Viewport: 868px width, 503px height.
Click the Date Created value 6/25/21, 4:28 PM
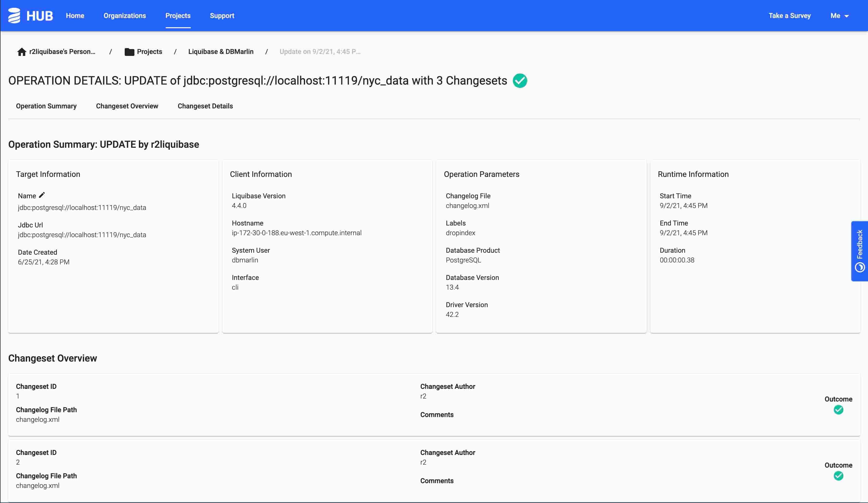click(x=44, y=262)
